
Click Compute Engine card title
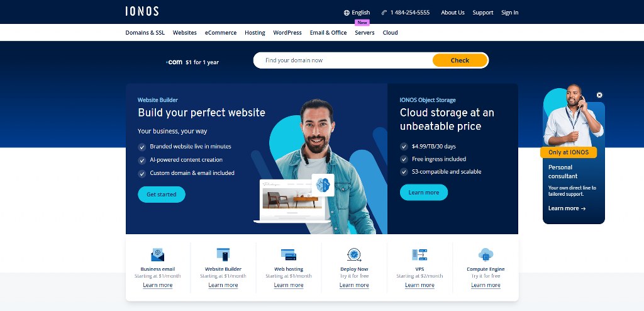[x=486, y=269]
